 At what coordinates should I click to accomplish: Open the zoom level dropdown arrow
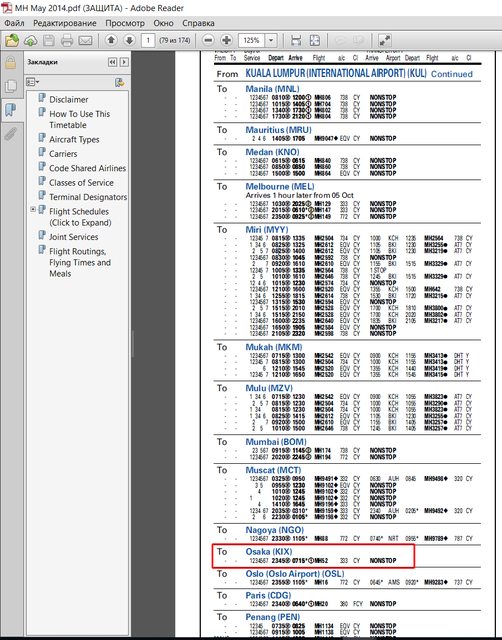point(271,40)
